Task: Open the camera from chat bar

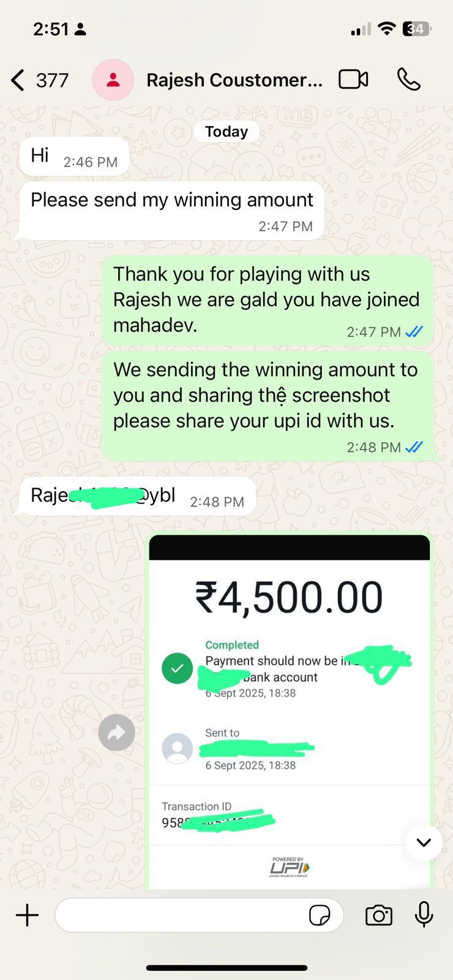Action: pos(379,916)
